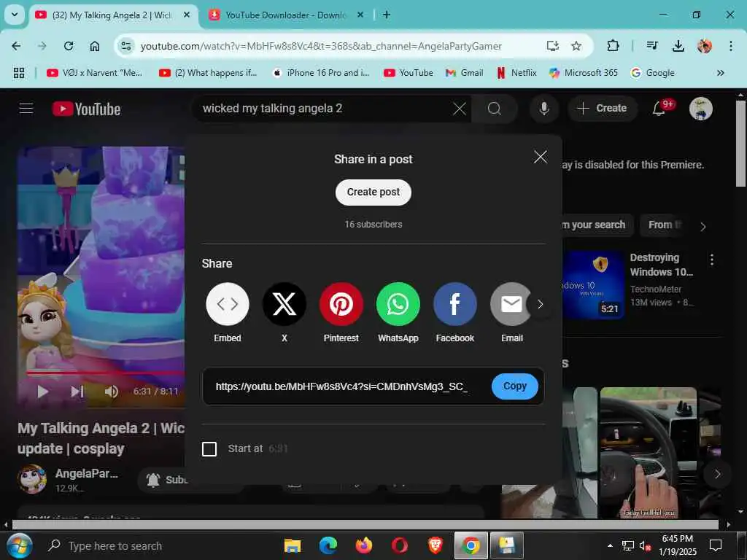Click the Windows Start button

19,545
